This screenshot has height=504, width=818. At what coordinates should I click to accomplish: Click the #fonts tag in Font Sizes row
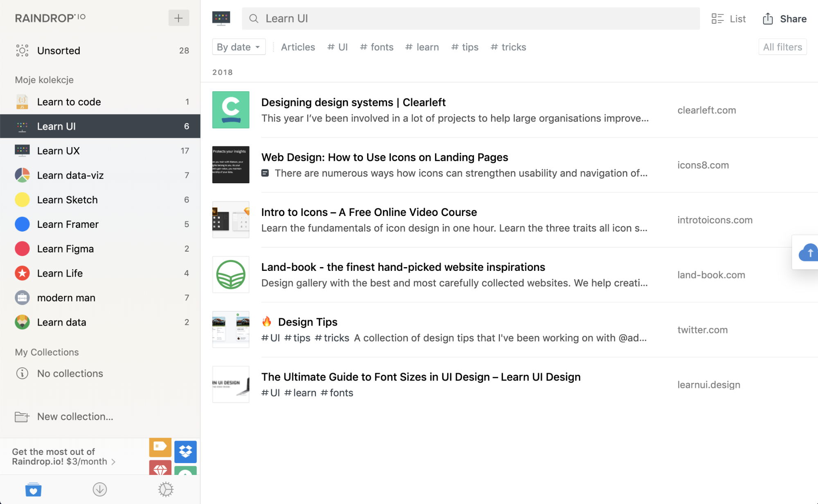337,393
